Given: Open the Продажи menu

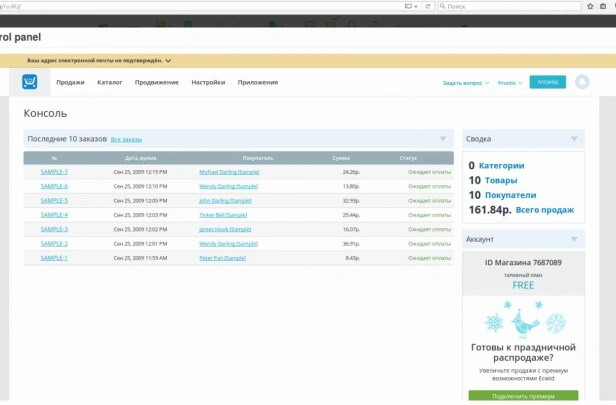Looking at the screenshot, I should tap(70, 82).
